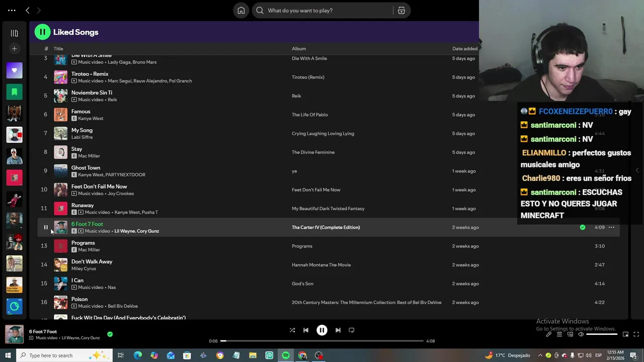The image size is (644, 362).
Task: Go to Spotify Home
Action: pyautogui.click(x=241, y=11)
